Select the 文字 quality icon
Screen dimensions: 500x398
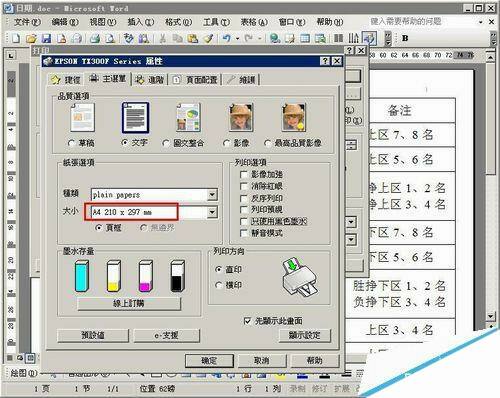pyautogui.click(x=135, y=118)
